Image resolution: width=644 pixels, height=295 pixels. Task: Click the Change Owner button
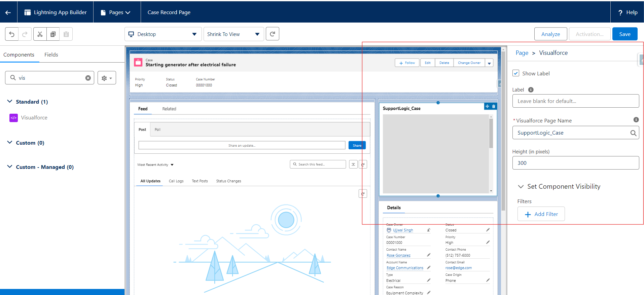[469, 63]
